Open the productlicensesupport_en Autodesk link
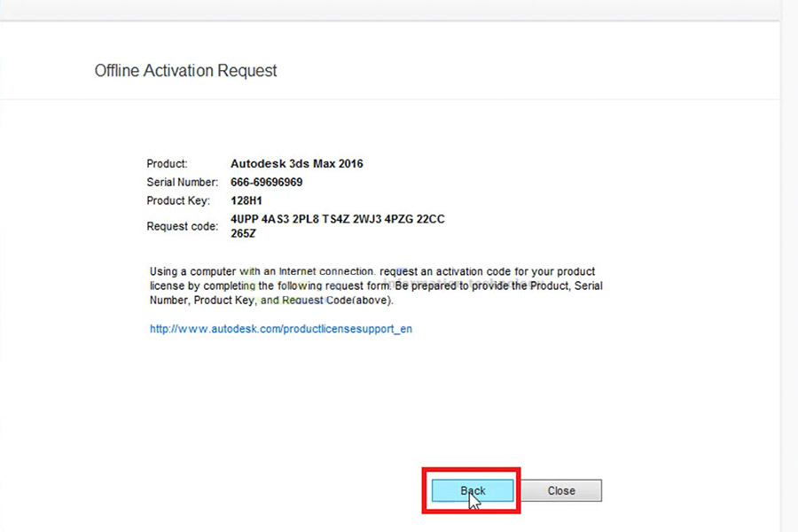The width and height of the screenshot is (798, 532). 281,329
